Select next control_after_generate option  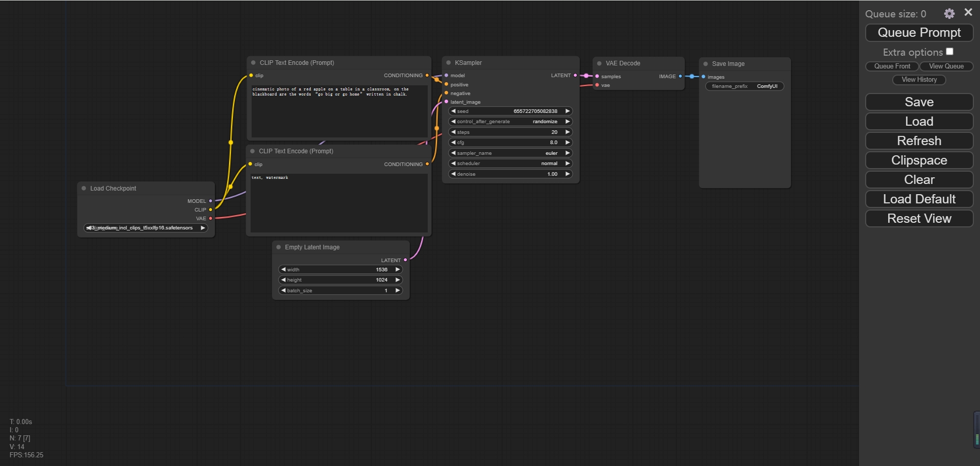[x=567, y=122]
